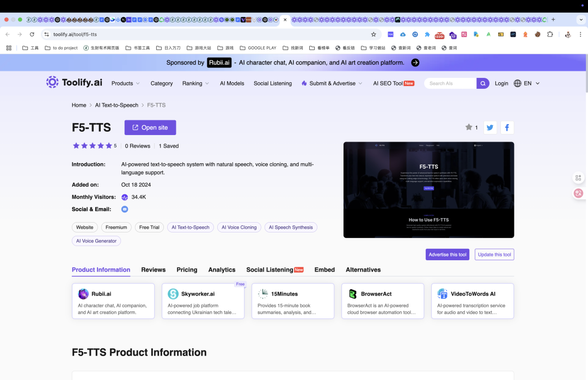Click the Toolify.ai logo
The image size is (588, 380).
[x=74, y=83]
